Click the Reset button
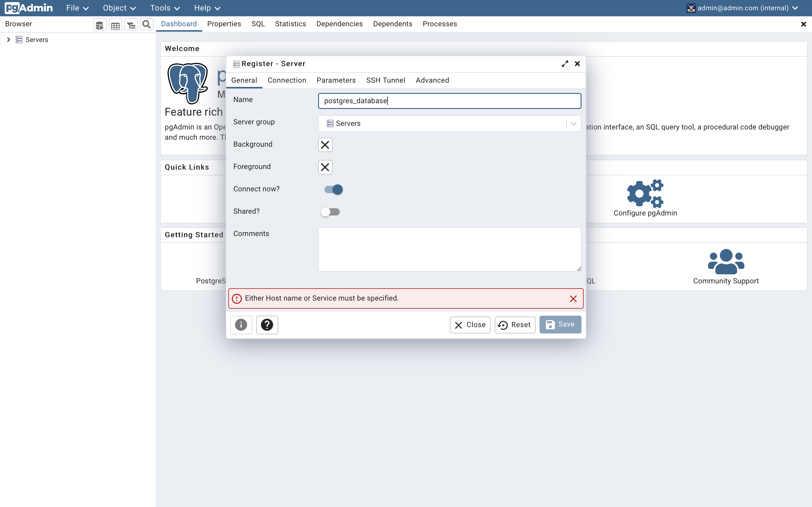The height and width of the screenshot is (507, 812). [515, 325]
